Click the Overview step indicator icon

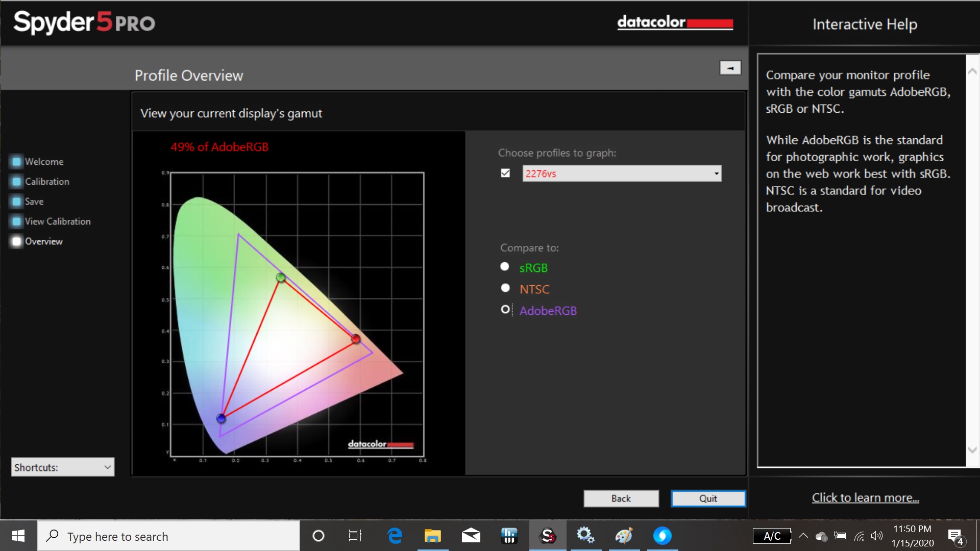(16, 241)
